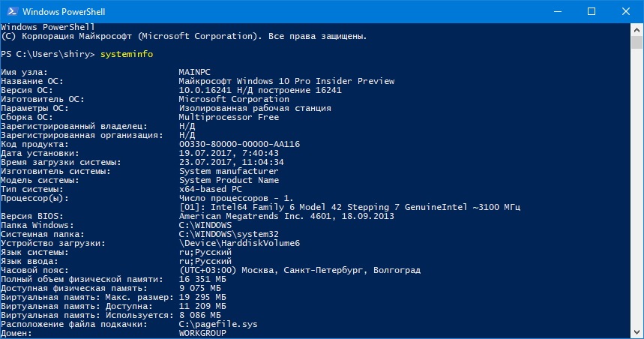The height and width of the screenshot is (339, 644).
Task: Click the \Device\HarddiskVolume6 boot device text
Action: click(x=239, y=243)
